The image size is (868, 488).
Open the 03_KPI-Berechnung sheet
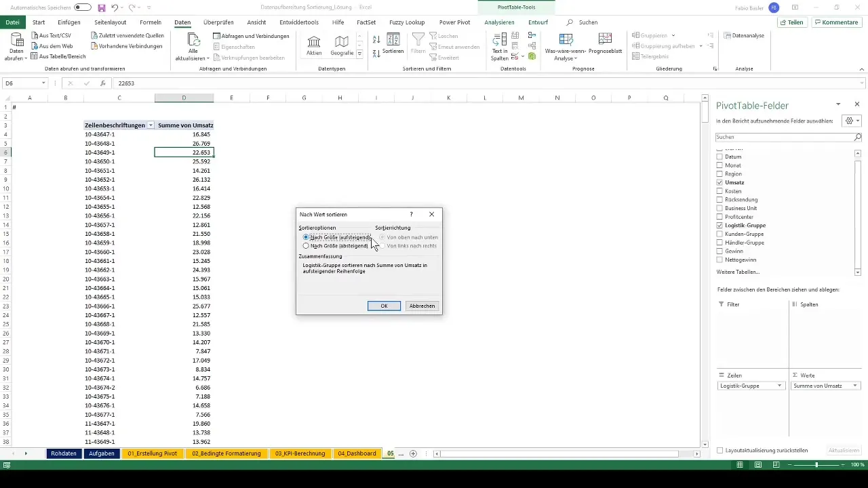299,453
